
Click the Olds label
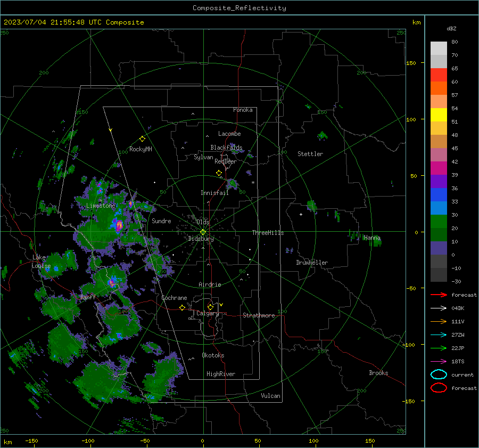(203, 222)
